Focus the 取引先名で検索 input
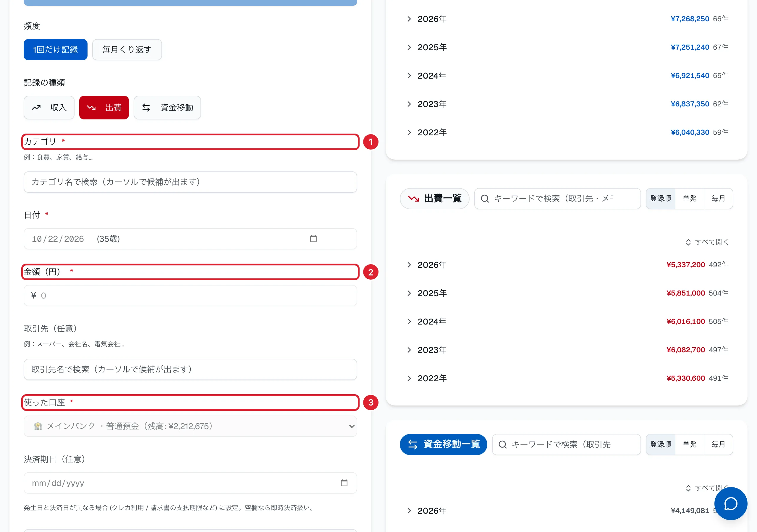The height and width of the screenshot is (532, 757). coord(190,369)
